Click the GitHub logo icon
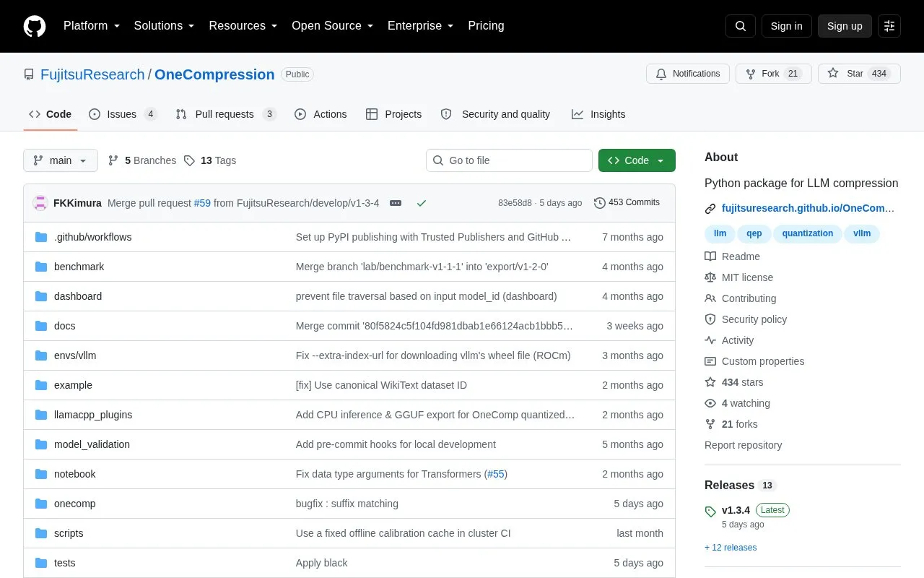The height and width of the screenshot is (578, 924). 35,26
